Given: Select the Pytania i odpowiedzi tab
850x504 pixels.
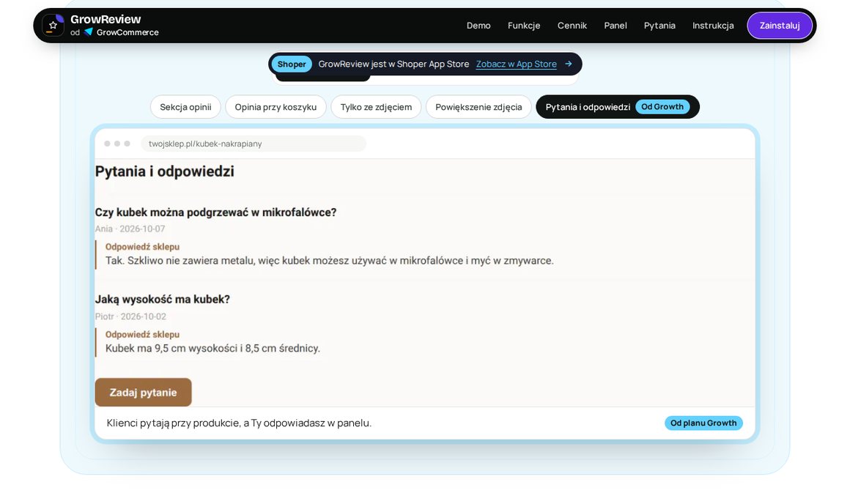Looking at the screenshot, I should 618,107.
